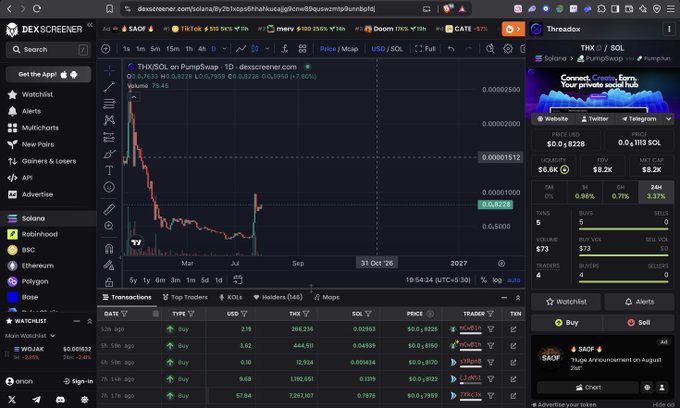This screenshot has width=680, height=408.
Task: Toggle percent scale on chart
Action: 484,280
